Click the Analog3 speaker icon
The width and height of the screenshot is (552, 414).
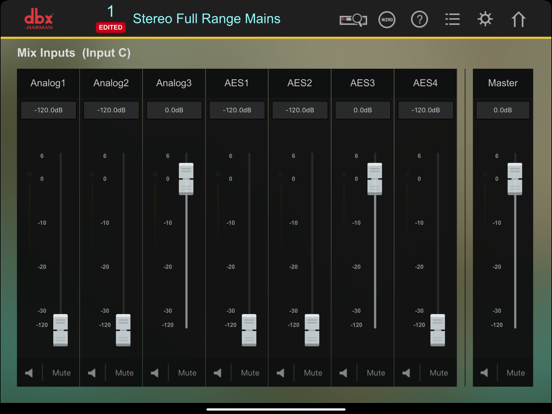point(155,373)
